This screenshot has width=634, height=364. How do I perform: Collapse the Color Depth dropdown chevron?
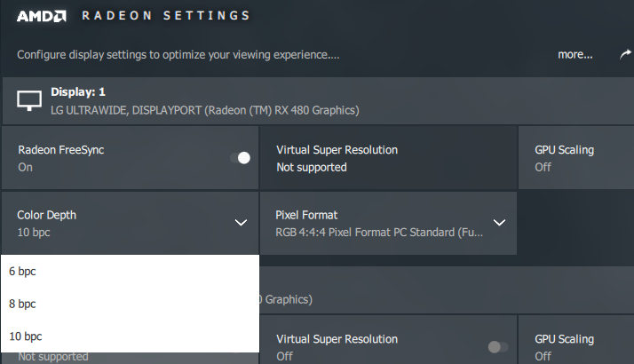click(241, 223)
